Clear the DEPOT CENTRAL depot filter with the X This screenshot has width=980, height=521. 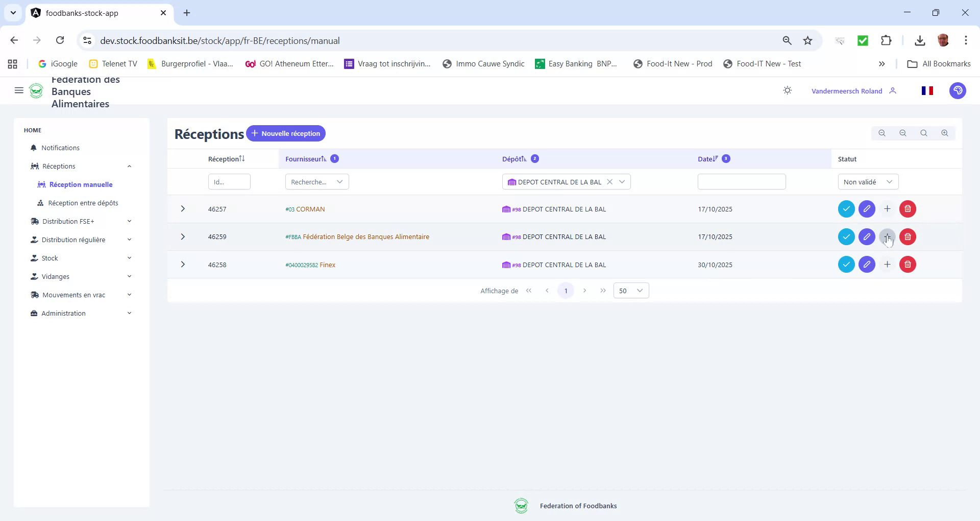point(610,181)
